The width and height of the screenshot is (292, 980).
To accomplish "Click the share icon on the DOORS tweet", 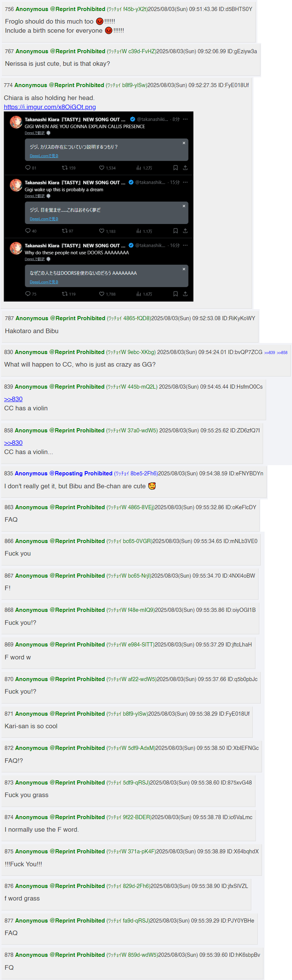I will tap(185, 294).
